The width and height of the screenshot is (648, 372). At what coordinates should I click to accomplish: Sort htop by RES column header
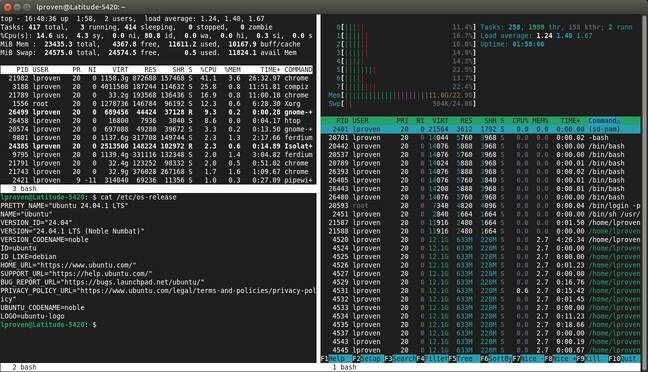[x=466, y=121]
